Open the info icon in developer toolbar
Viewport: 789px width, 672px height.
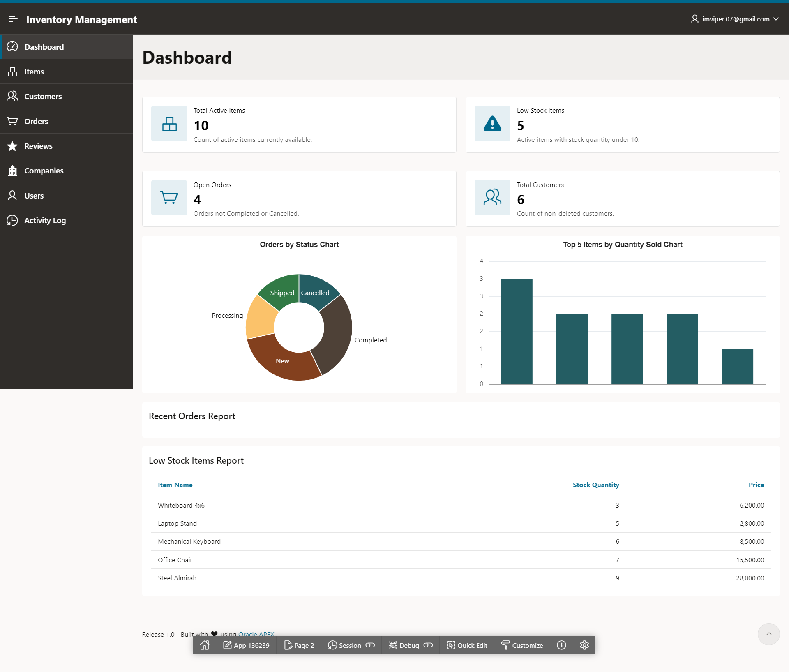click(x=561, y=645)
